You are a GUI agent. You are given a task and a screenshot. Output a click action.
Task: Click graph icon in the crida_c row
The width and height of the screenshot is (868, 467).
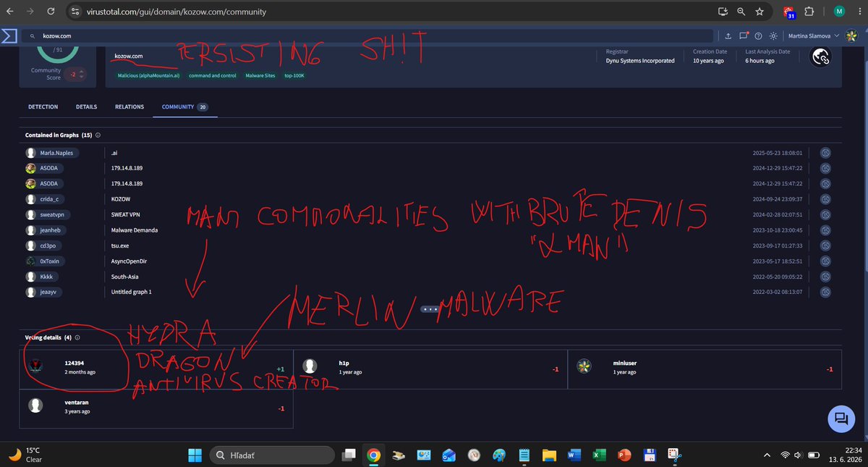(825, 199)
